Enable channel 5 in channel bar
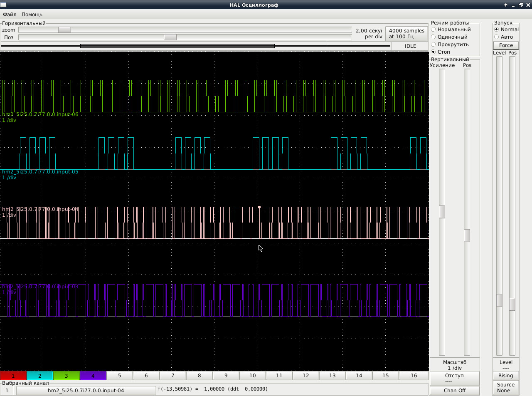Image resolution: width=532 pixels, height=396 pixels. coord(120,376)
